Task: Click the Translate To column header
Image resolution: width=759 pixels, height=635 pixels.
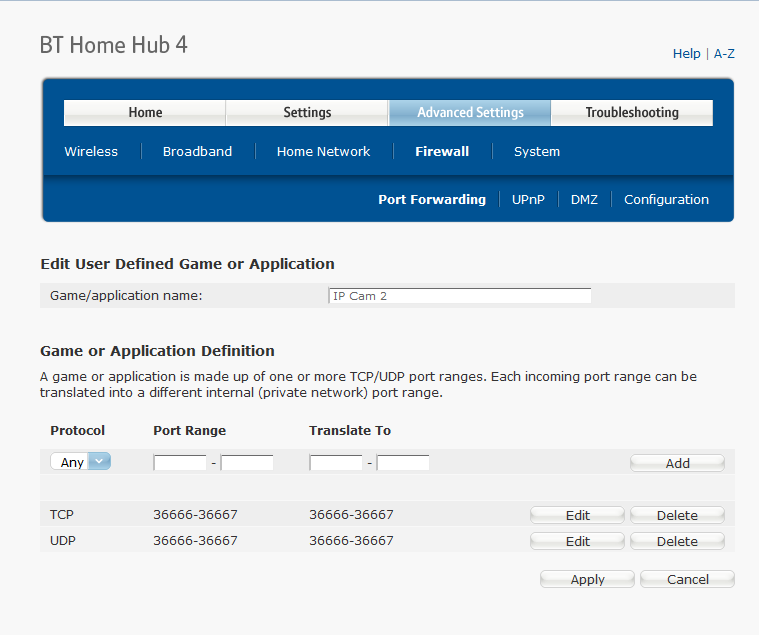Action: [350, 430]
